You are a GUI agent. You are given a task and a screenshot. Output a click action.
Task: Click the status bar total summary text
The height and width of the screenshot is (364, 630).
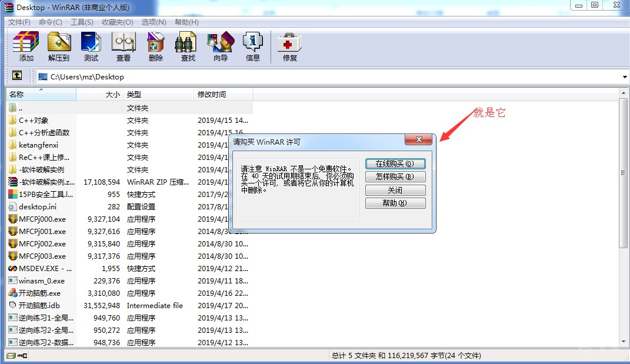pyautogui.click(x=406, y=356)
